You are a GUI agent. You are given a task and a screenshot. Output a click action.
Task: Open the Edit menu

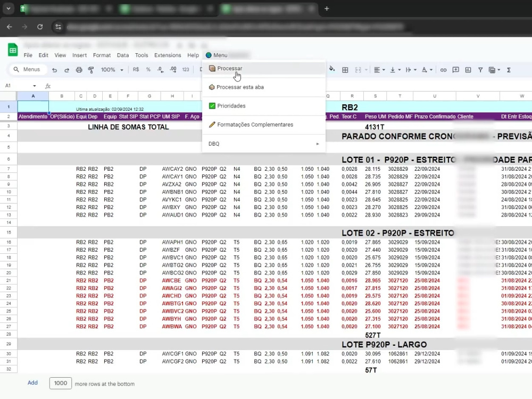click(x=43, y=55)
